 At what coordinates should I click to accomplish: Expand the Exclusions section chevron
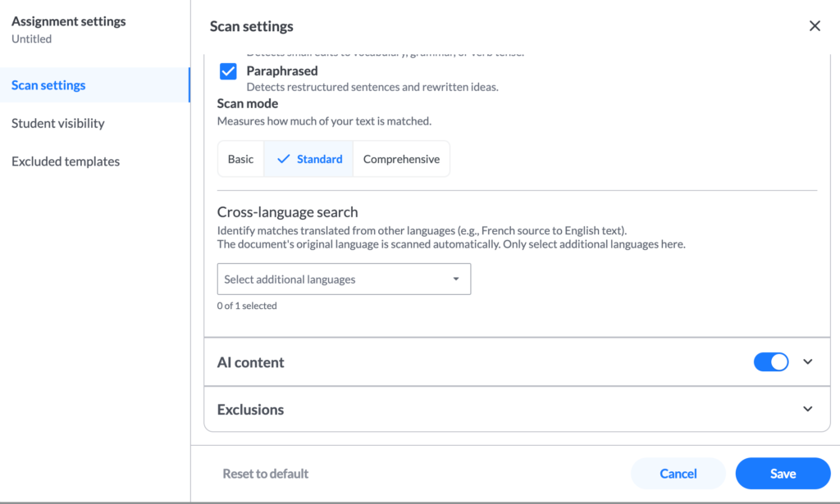click(x=808, y=409)
